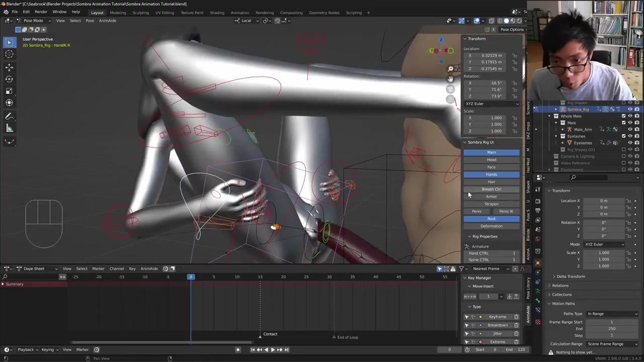Select the Move tool in the toolbar
This screenshot has width=644, height=362.
(9, 67)
